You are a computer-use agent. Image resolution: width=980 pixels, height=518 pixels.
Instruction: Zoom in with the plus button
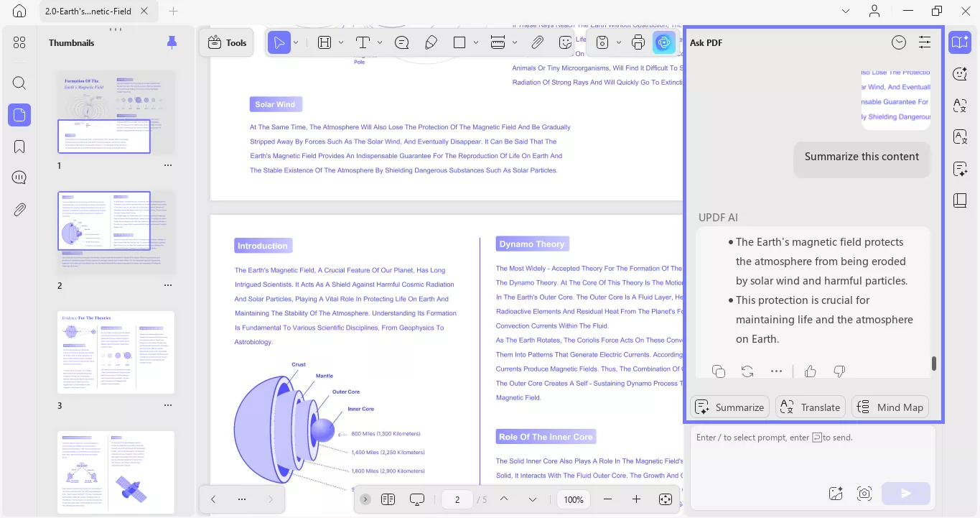[636, 499]
